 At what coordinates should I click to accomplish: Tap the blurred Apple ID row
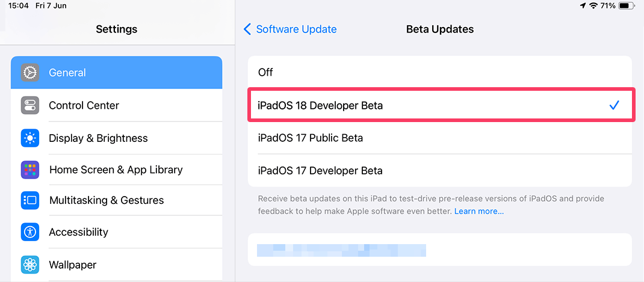pyautogui.click(x=439, y=250)
